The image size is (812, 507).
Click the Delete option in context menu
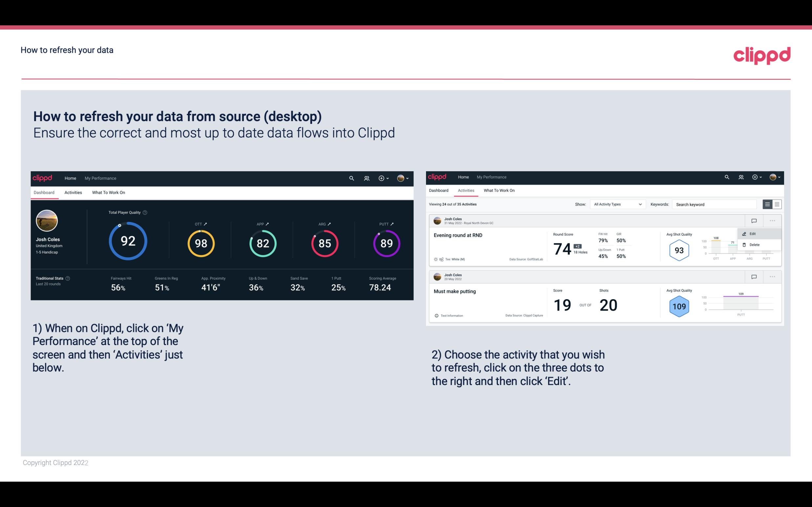coord(754,245)
